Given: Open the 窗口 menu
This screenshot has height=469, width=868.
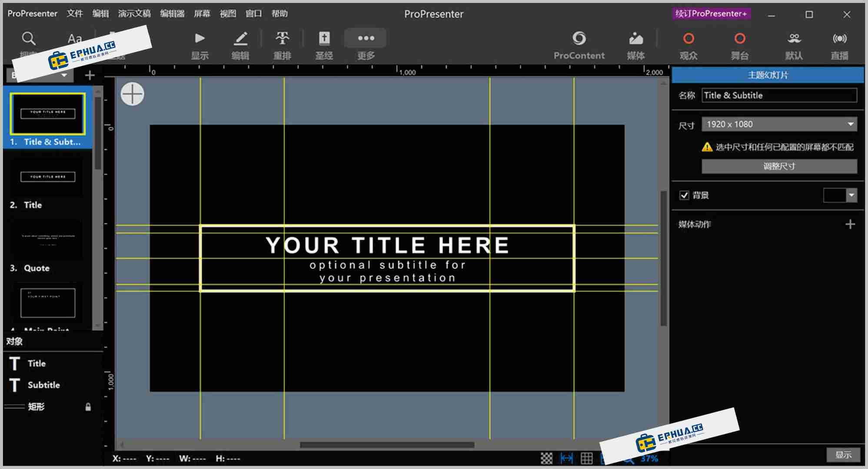Looking at the screenshot, I should 253,13.
